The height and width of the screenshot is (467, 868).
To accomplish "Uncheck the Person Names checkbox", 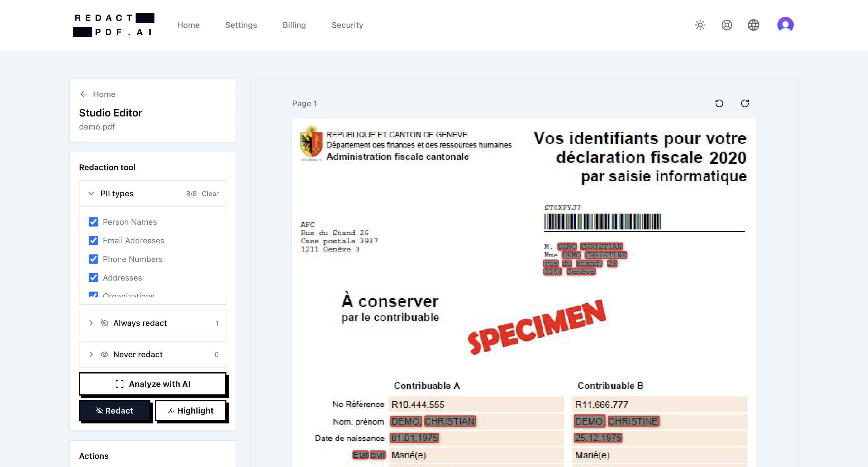I will coord(93,222).
